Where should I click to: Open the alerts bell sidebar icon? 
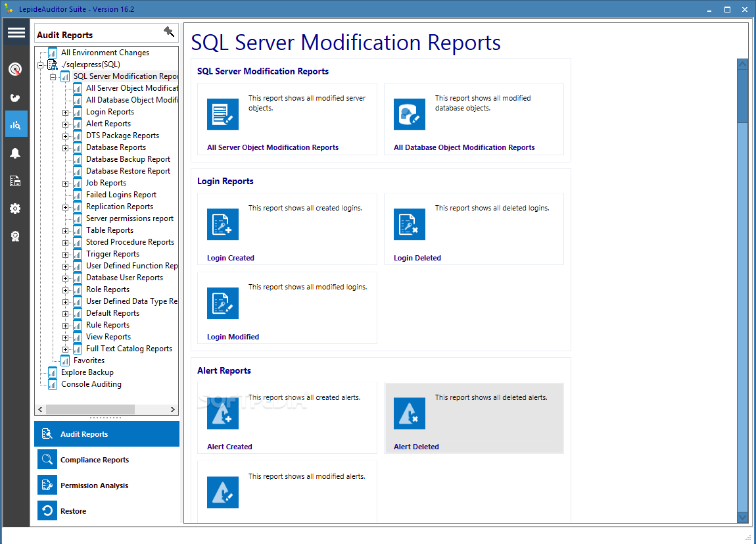15,153
